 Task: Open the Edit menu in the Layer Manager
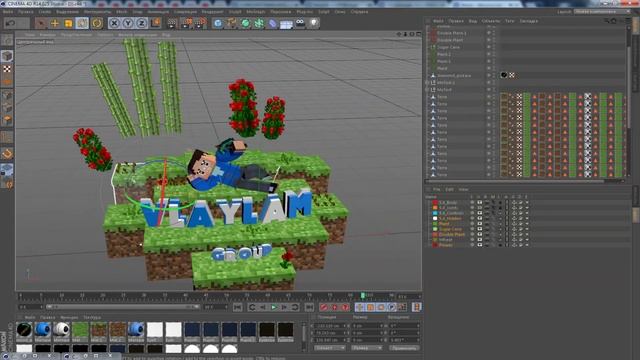coord(449,189)
